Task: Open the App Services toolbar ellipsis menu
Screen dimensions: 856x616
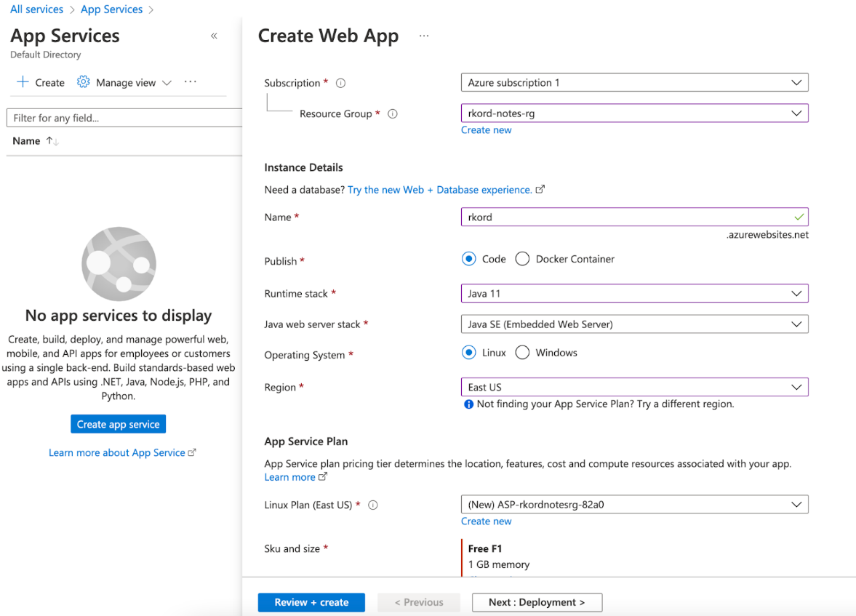Action: coord(190,82)
